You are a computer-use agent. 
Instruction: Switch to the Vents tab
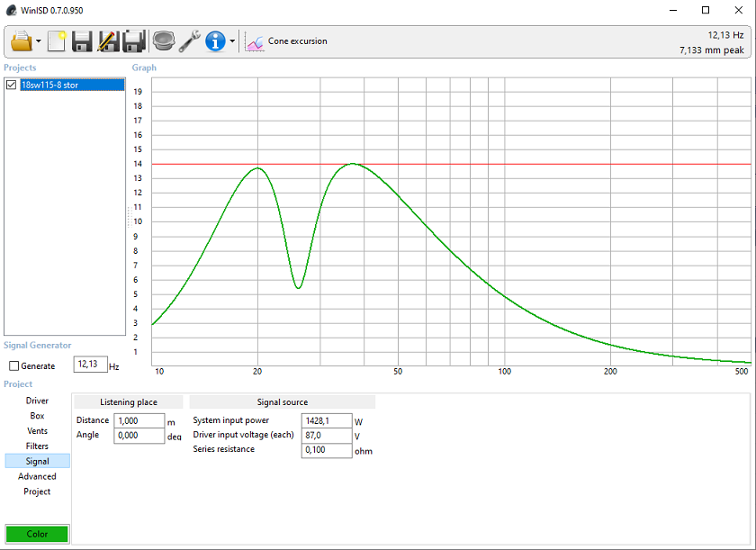[x=37, y=431]
